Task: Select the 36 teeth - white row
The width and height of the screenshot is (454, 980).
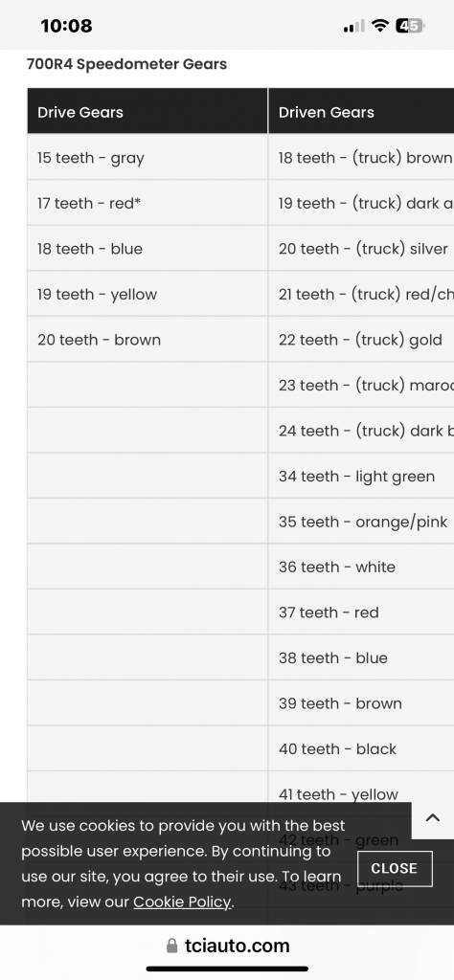Action: 361,567
